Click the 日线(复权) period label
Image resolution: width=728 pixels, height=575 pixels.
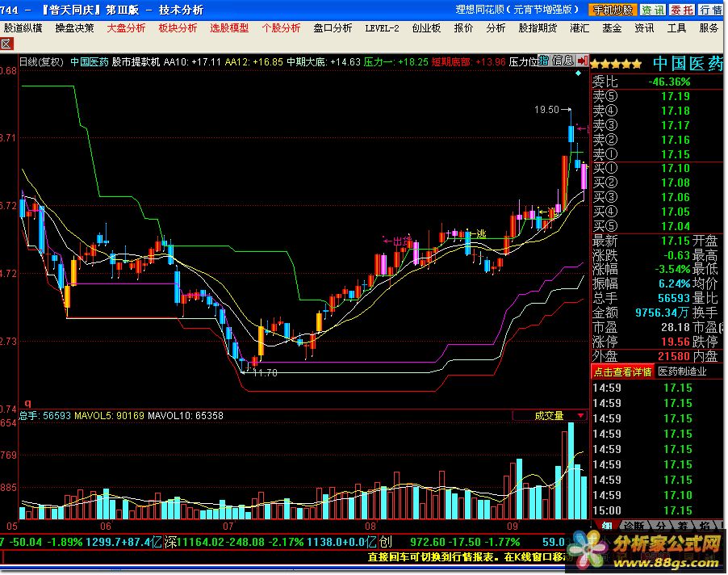41,61
